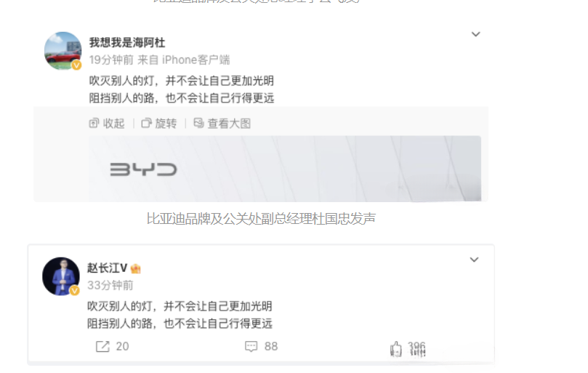Click verified badge on 赵长江V avatar
588x373 pixels.
coord(75,290)
